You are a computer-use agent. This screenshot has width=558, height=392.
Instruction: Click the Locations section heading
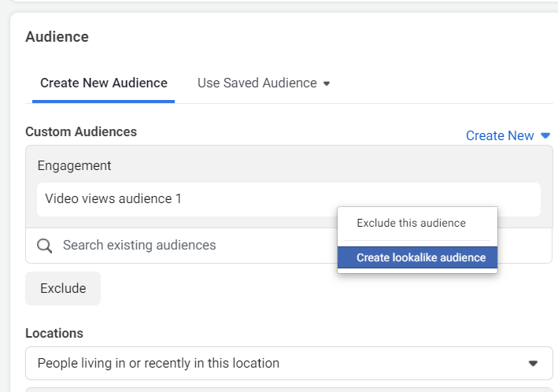[54, 333]
